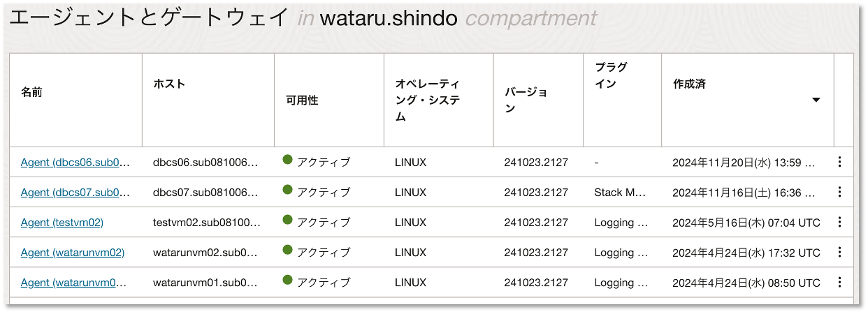Open actions menu for Agent (dbcs06) row
The image size is (868, 314).
coord(839,162)
